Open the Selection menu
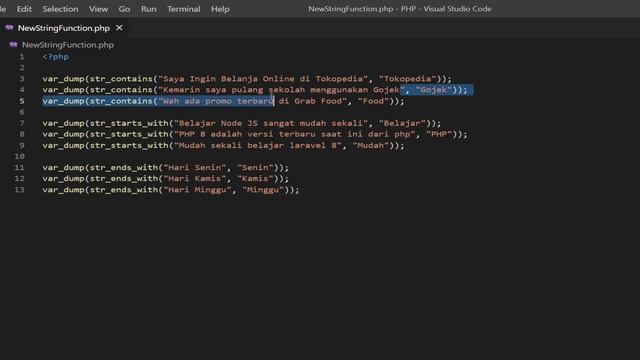Image resolution: width=640 pixels, height=360 pixels. tap(60, 9)
